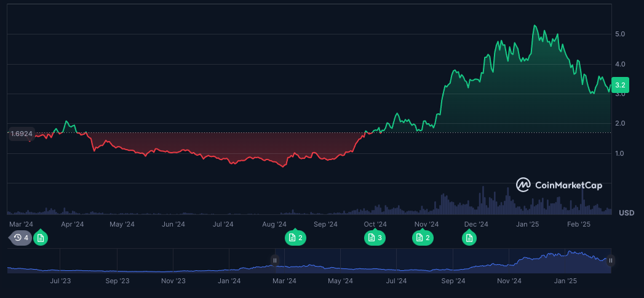This screenshot has height=298, width=644.
Task: Click Sep '23 on the overview timeline
Action: pyautogui.click(x=117, y=281)
